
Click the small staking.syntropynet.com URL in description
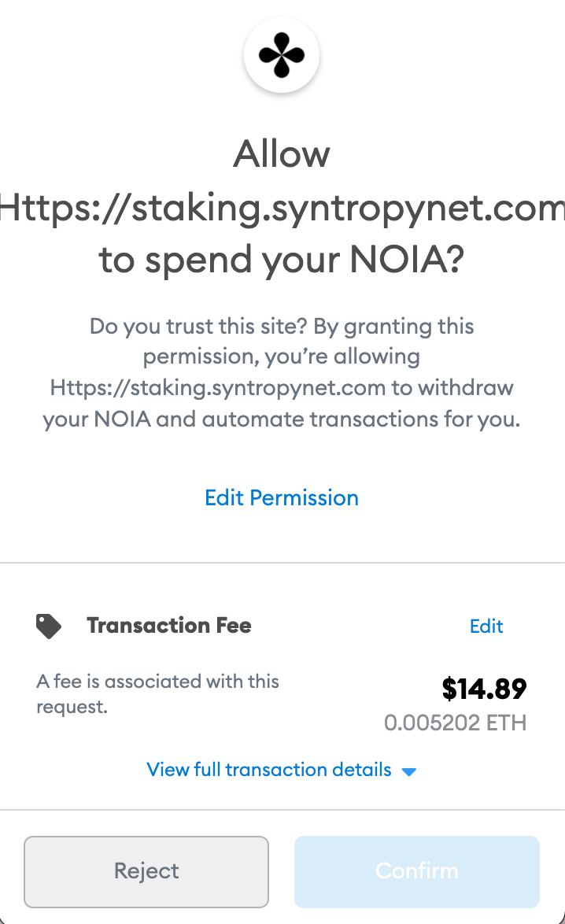(x=217, y=387)
